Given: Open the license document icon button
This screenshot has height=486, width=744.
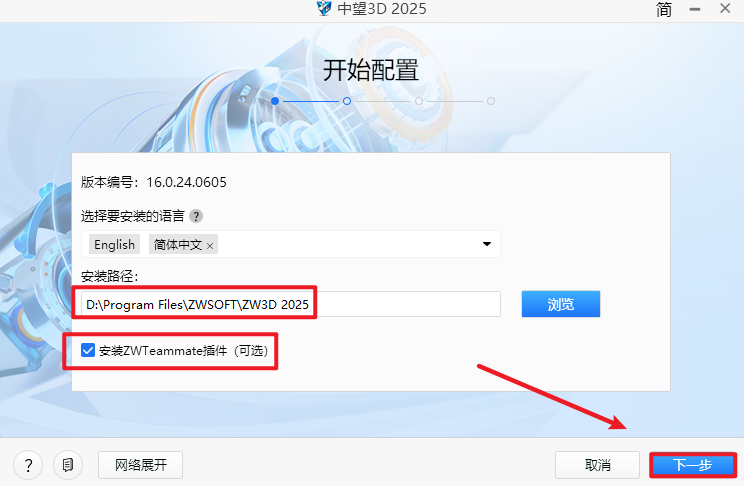Looking at the screenshot, I should click(x=68, y=465).
